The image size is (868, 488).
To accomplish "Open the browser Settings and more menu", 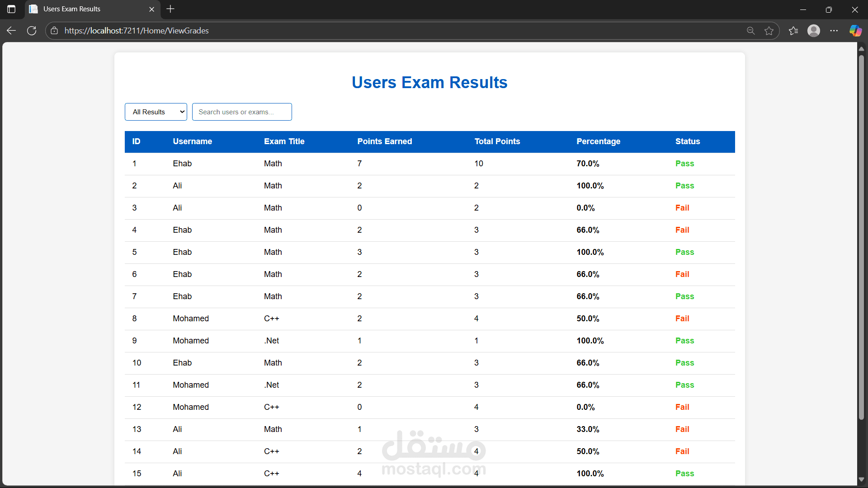I will [x=834, y=31].
